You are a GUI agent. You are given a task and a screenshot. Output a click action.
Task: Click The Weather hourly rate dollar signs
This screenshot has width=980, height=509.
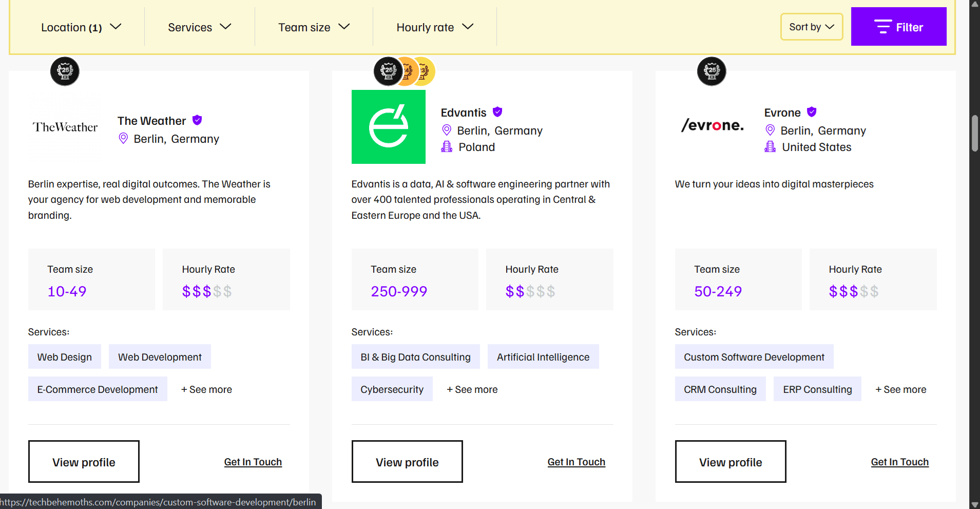click(207, 291)
